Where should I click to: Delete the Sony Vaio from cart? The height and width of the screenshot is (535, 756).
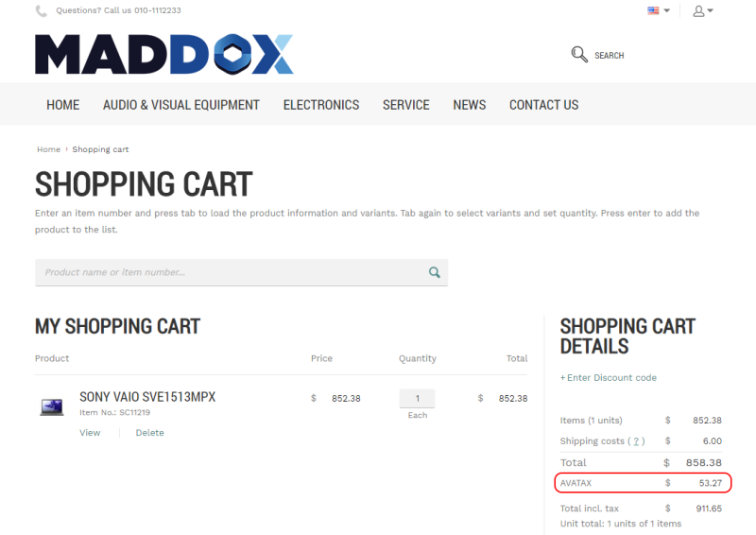coord(149,433)
